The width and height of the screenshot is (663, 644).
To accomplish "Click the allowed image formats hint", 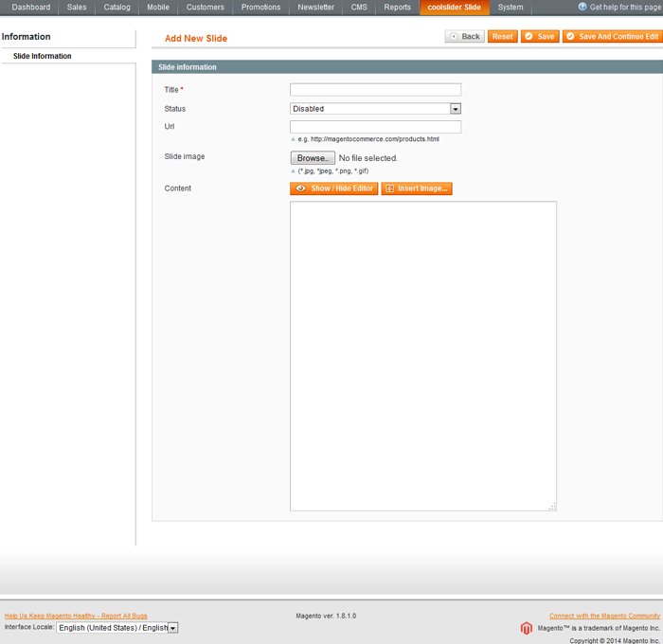I will [333, 170].
